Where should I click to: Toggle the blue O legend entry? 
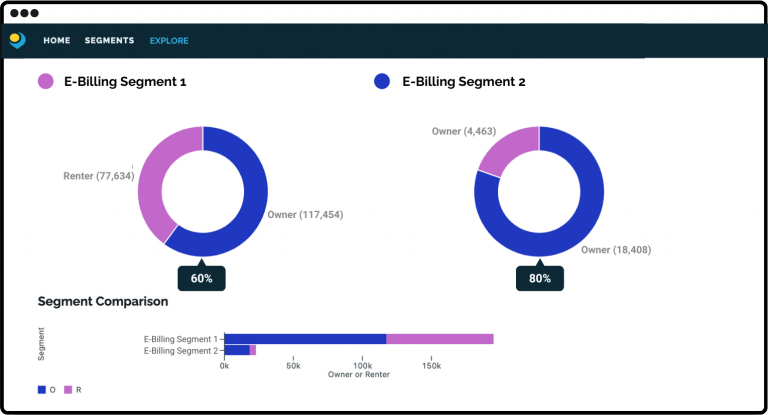(46, 389)
